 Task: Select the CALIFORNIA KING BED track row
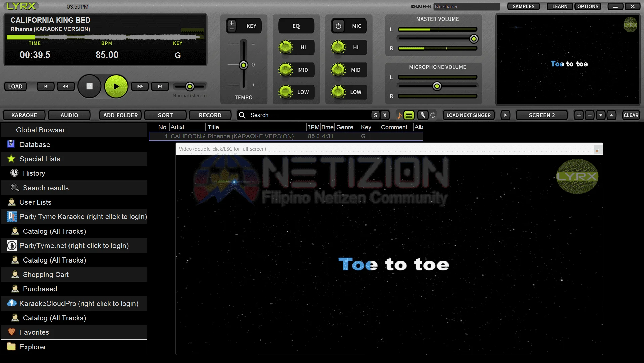(286, 136)
